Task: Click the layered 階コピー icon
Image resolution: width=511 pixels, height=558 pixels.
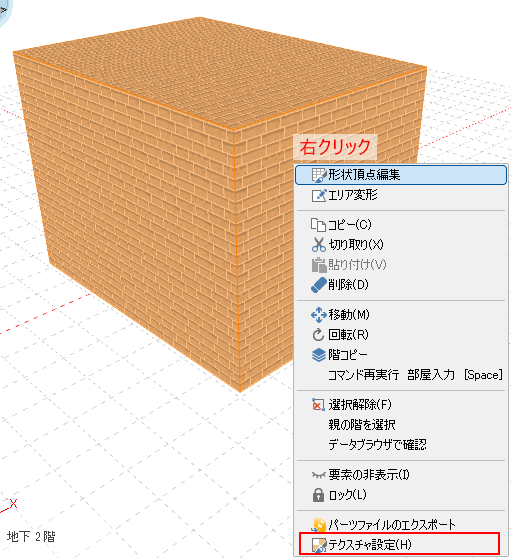Action: pyautogui.click(x=318, y=355)
